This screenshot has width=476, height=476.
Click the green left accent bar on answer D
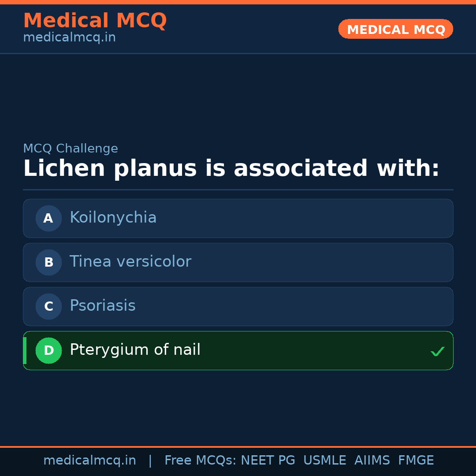coord(24,350)
